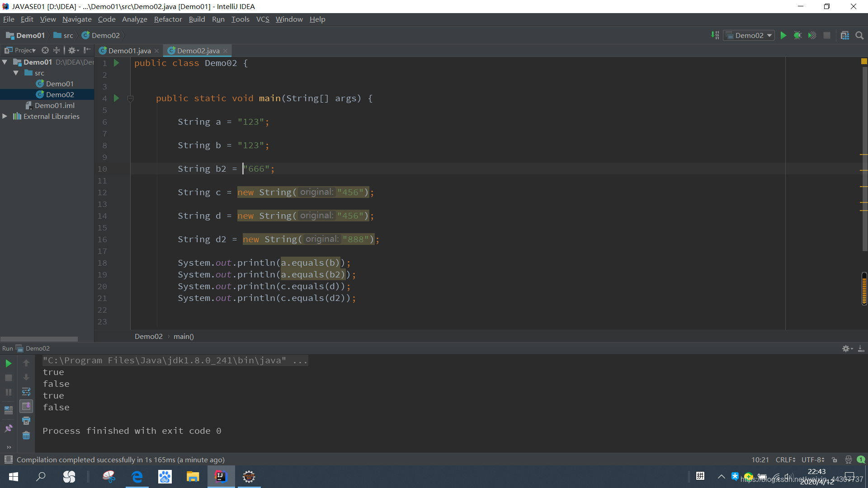Viewport: 868px width, 488px height.
Task: Run Demo02 with coverage
Action: 812,35
